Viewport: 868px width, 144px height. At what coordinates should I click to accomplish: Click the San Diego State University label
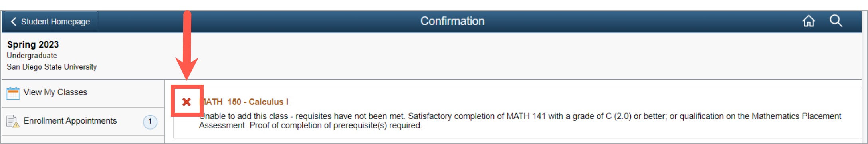point(52,67)
